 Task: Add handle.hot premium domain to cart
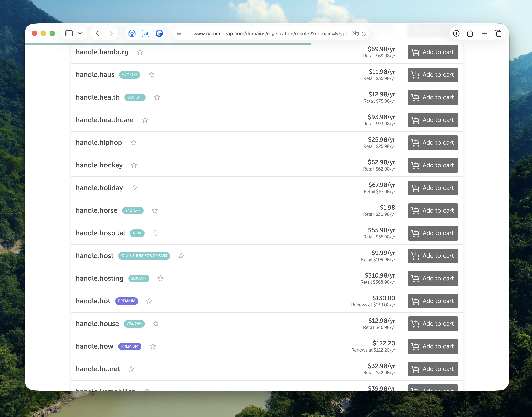[x=433, y=301]
